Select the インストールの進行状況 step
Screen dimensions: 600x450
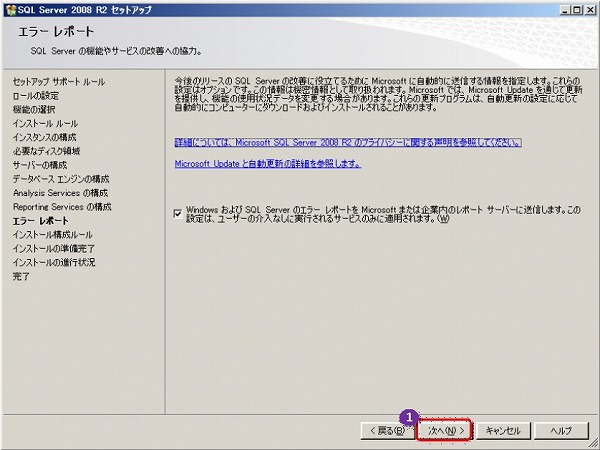(x=54, y=262)
